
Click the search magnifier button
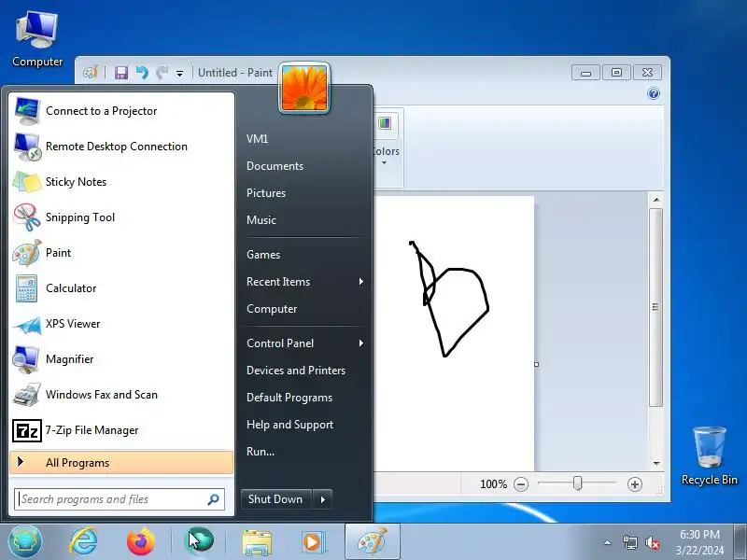click(x=214, y=499)
